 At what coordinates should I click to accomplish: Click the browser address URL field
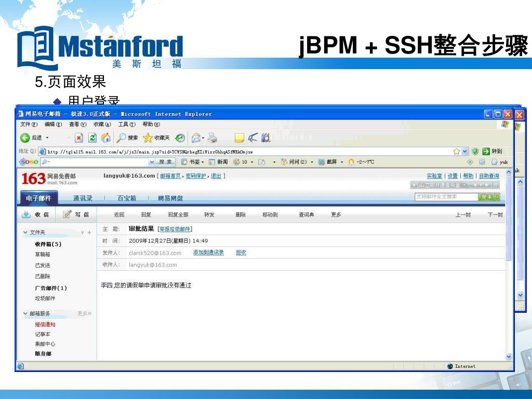coord(249,151)
